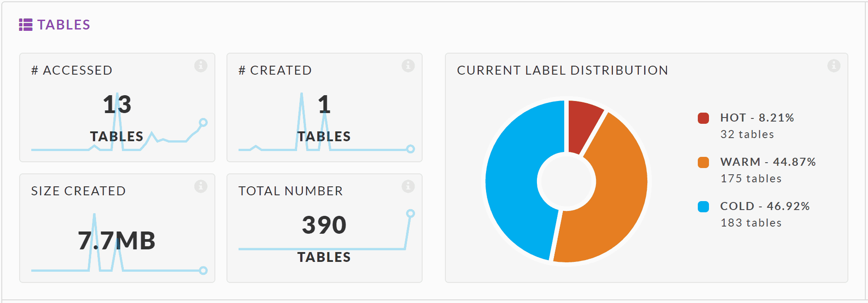
Task: Open info icon for Current Label Distribution
Action: (834, 66)
